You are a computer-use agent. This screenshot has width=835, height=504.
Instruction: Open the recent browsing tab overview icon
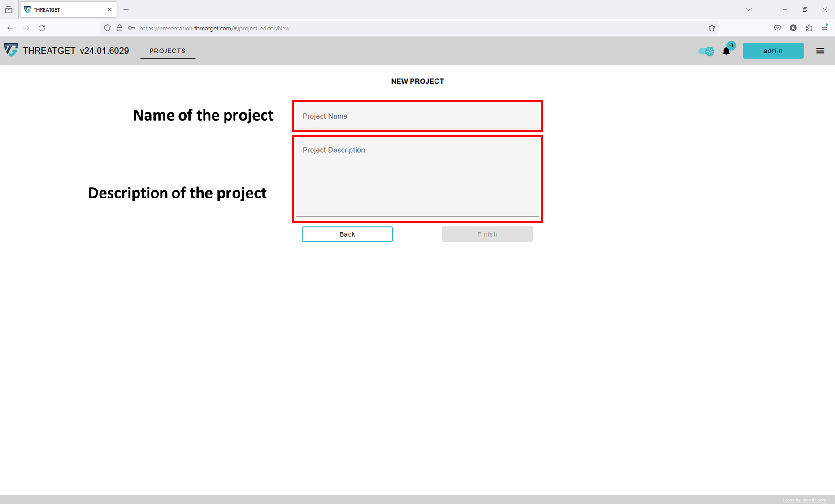point(9,9)
